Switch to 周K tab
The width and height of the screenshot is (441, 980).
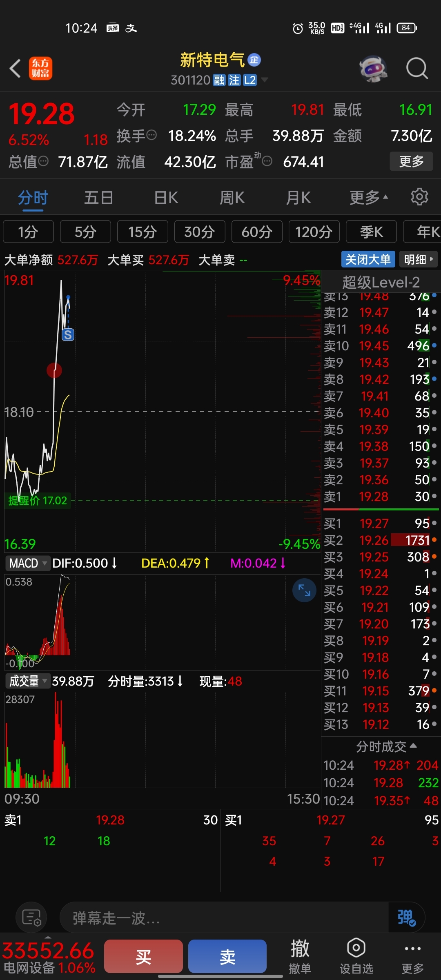point(232,198)
